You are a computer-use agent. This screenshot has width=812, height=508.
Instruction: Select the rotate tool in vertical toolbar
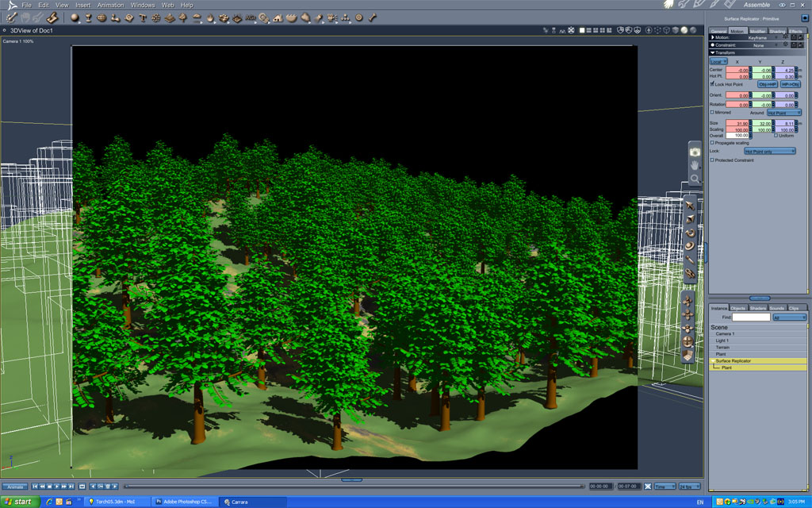[690, 233]
